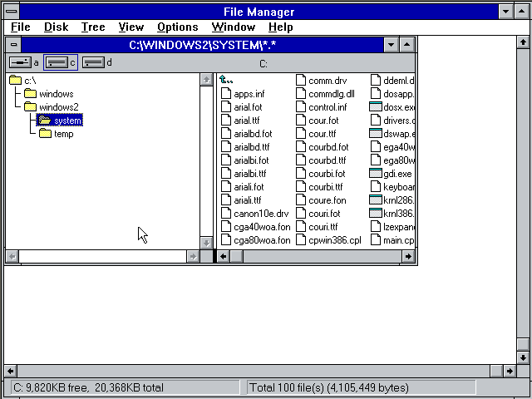The image size is (532, 399).
Task: Click workspace vertical scroll down arrow
Action: 523,357
